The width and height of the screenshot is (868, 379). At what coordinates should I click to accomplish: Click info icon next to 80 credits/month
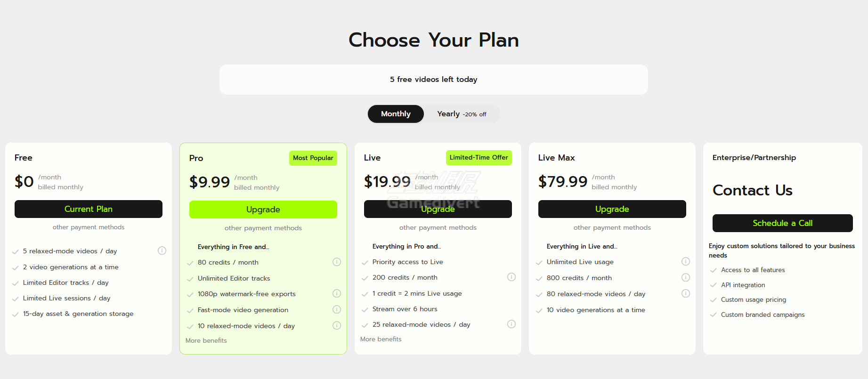tap(337, 262)
